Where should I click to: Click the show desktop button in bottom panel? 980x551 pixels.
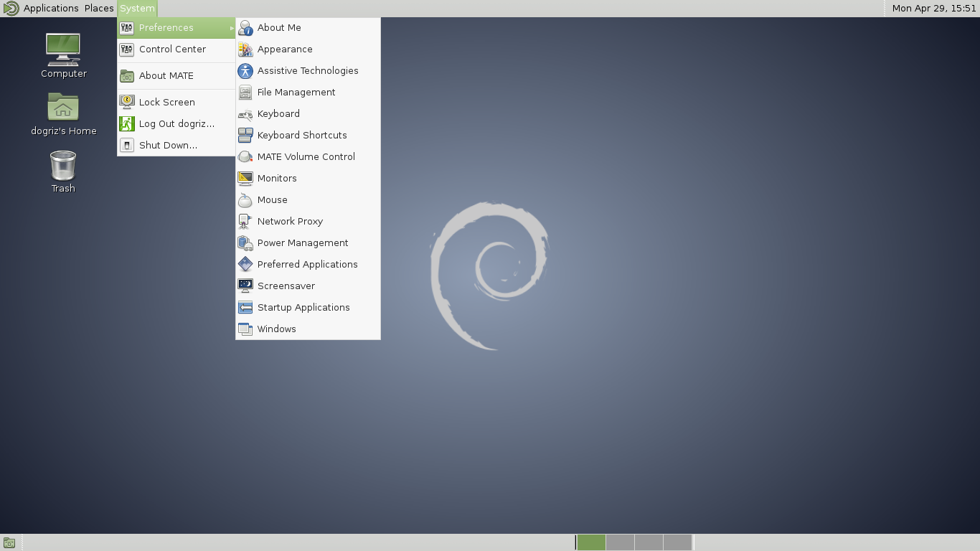click(x=9, y=543)
